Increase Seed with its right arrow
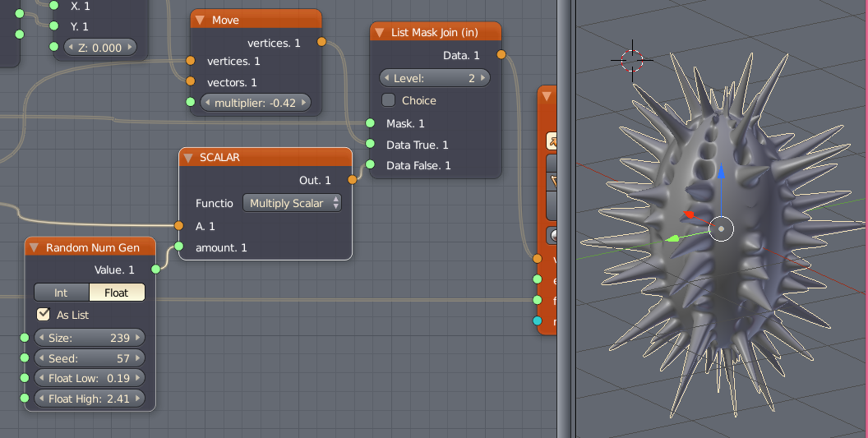The width and height of the screenshot is (868, 438). (137, 358)
